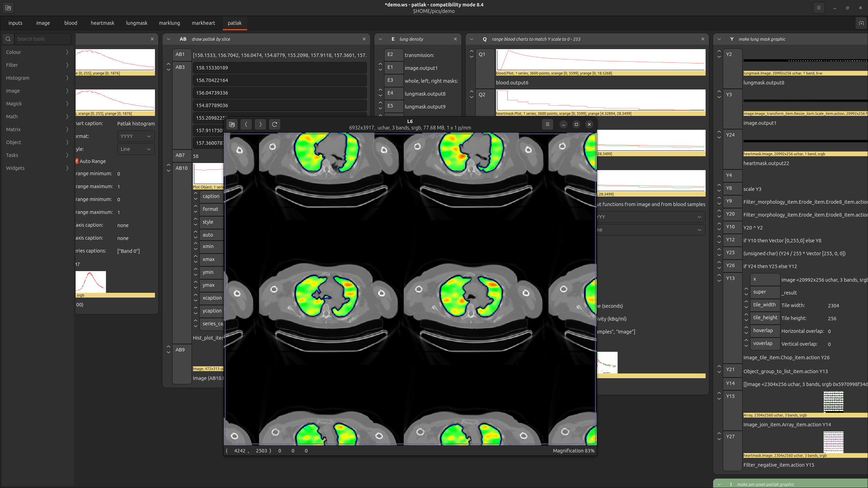Close the leftmost partially visible column

tap(152, 39)
